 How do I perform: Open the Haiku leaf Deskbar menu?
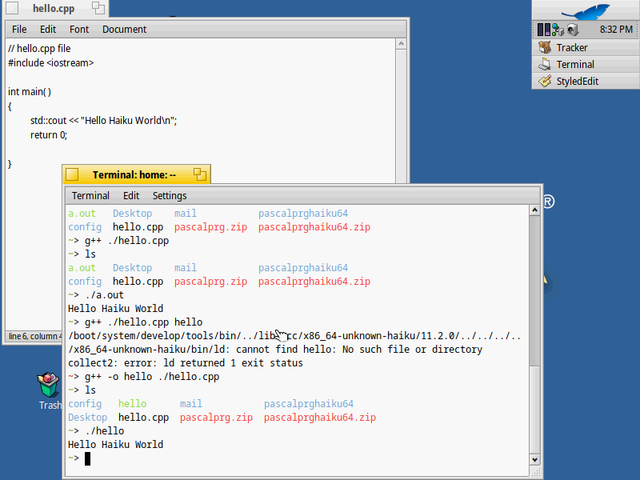point(586,10)
